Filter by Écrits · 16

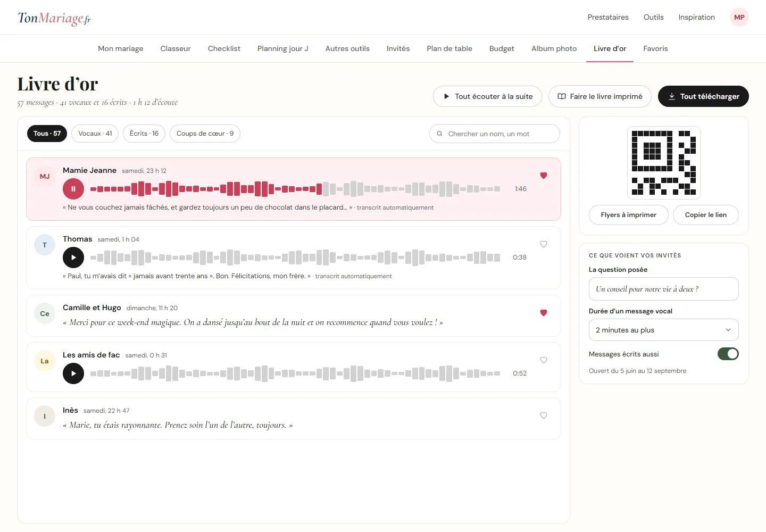(144, 134)
